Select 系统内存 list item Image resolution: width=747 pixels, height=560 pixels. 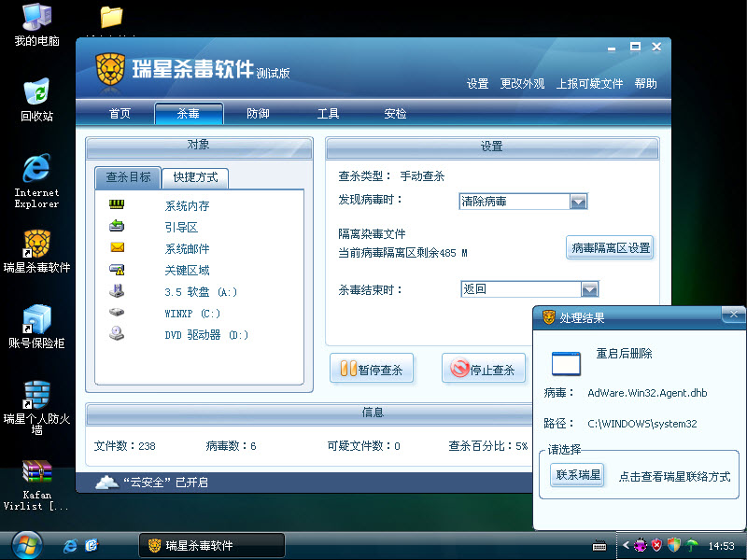click(187, 206)
